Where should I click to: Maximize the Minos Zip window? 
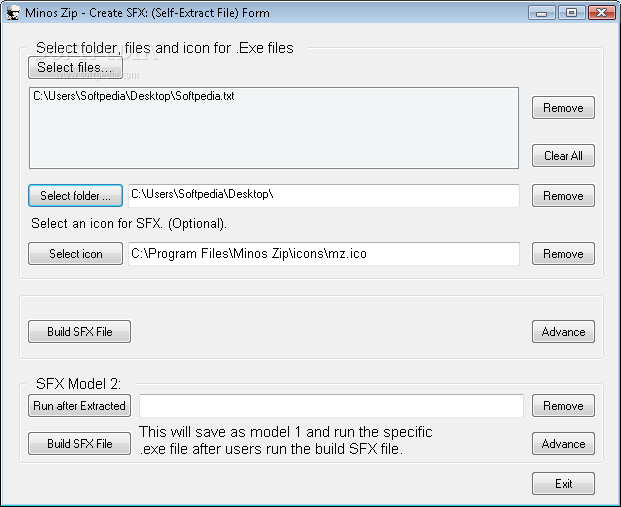coord(571,13)
